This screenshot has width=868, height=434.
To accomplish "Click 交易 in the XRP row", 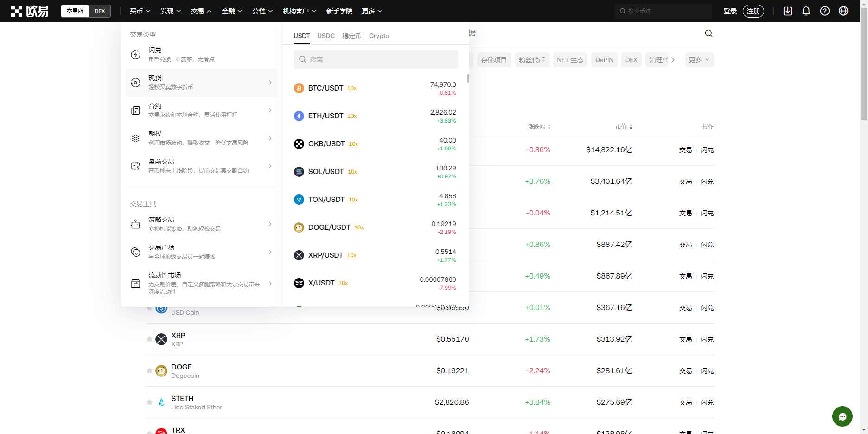I will click(686, 339).
